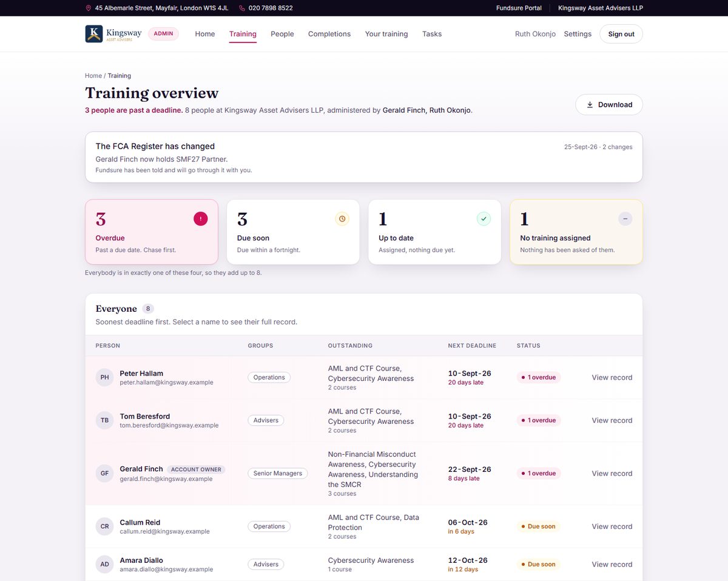Click Operations group tag for Peter Hallam
This screenshot has height=581, width=728.
click(269, 377)
